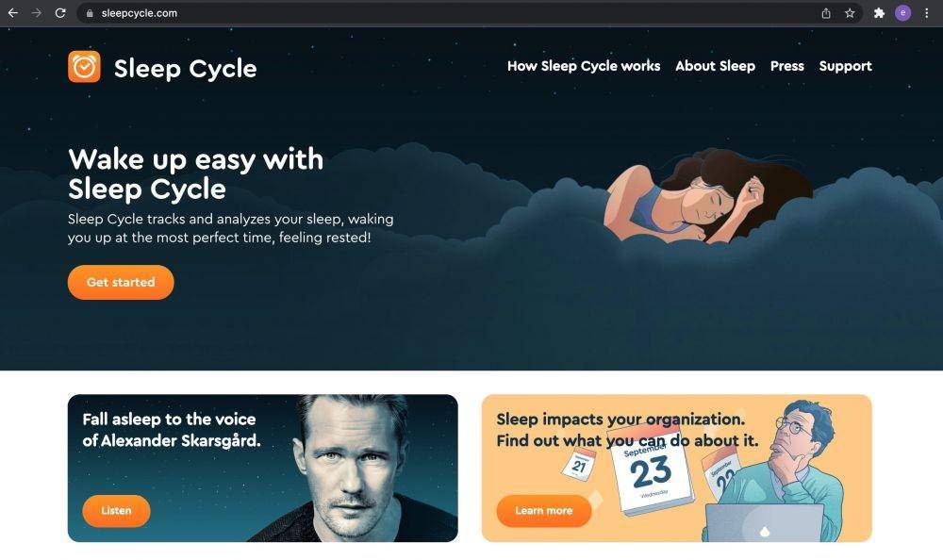943x560 pixels.
Task: Click the Sleep Cycle title text
Action: tap(185, 69)
